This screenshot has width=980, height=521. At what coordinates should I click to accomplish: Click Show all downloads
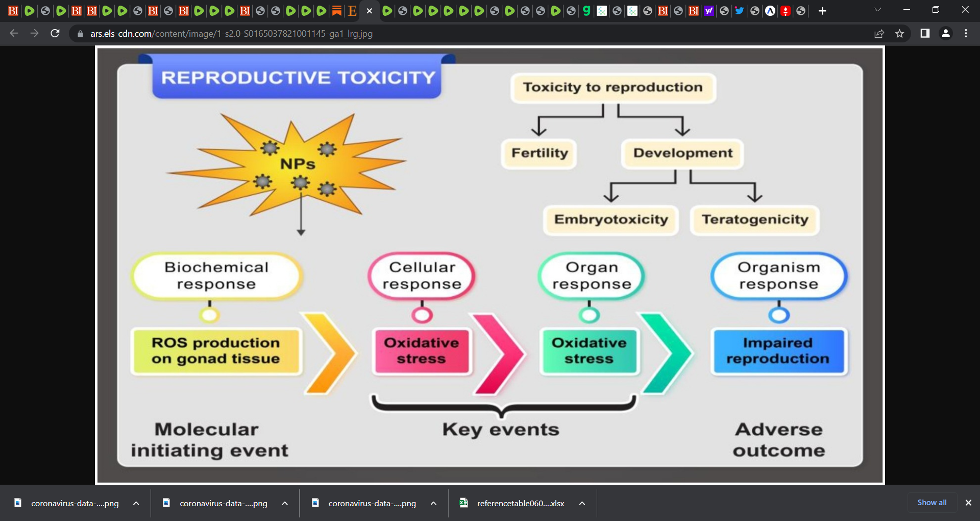tap(932, 503)
